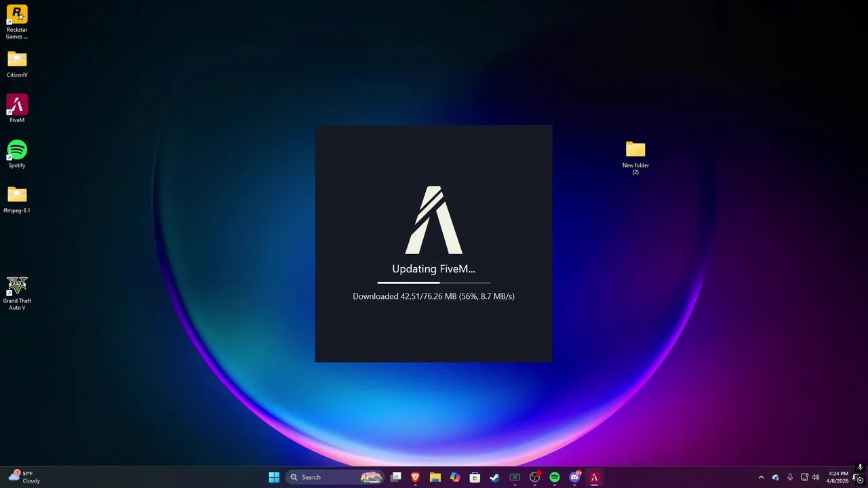Open Steam from the taskbar
The height and width of the screenshot is (488, 868).
pyautogui.click(x=495, y=477)
